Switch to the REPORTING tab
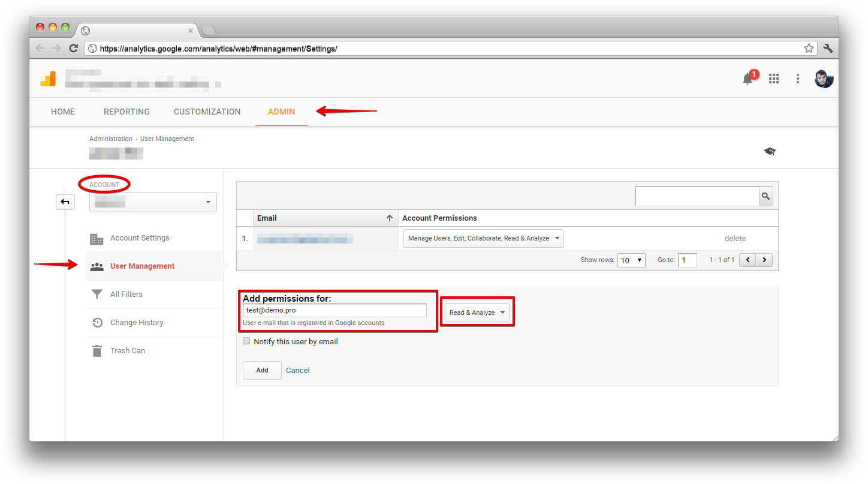 coord(126,112)
